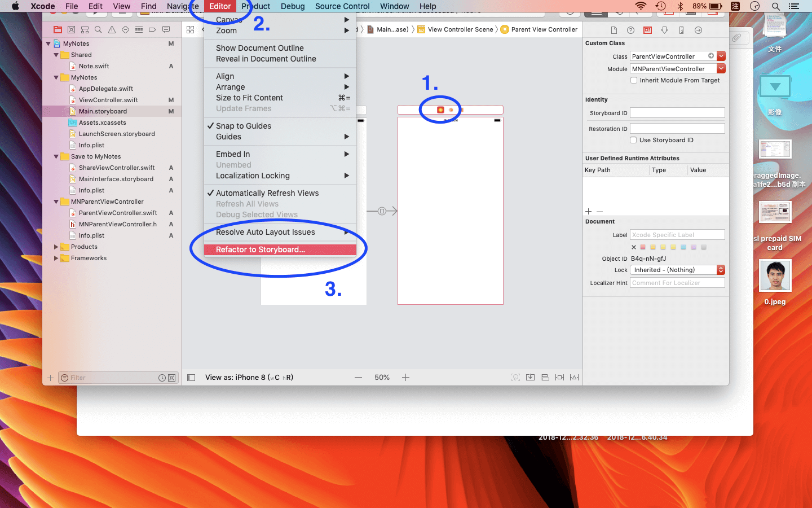This screenshot has width=812, height=508.
Task: Click View as: iPhone 8 button
Action: [249, 377]
